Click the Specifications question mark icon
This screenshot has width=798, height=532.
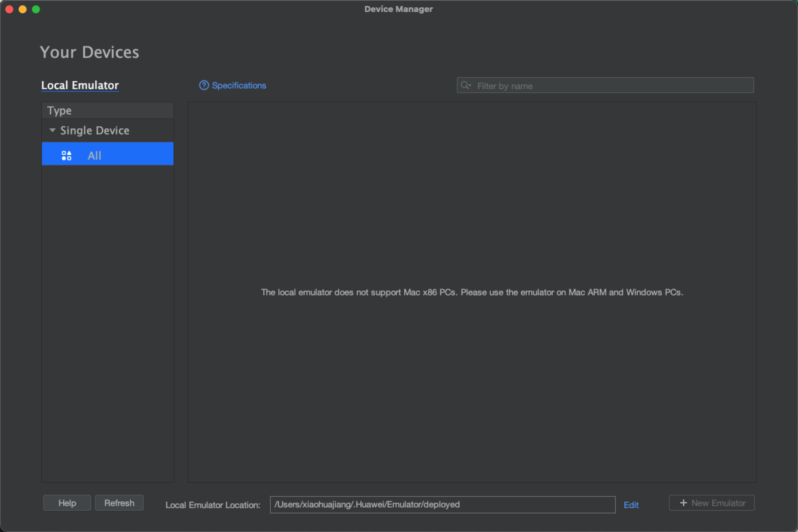click(204, 85)
